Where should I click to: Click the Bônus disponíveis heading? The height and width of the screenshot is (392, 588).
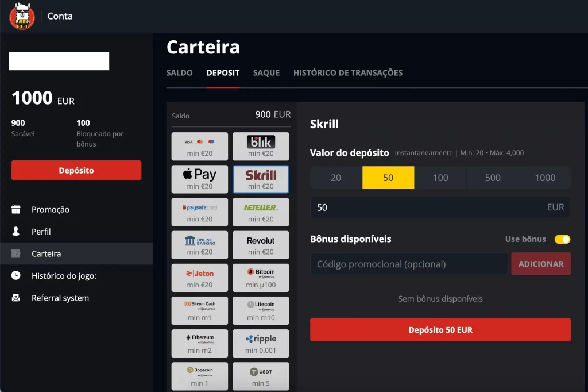pos(351,239)
